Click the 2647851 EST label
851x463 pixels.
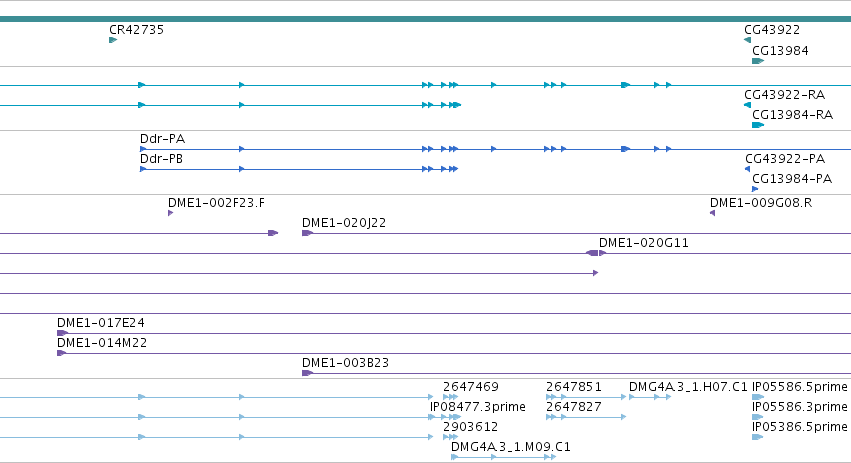[574, 387]
